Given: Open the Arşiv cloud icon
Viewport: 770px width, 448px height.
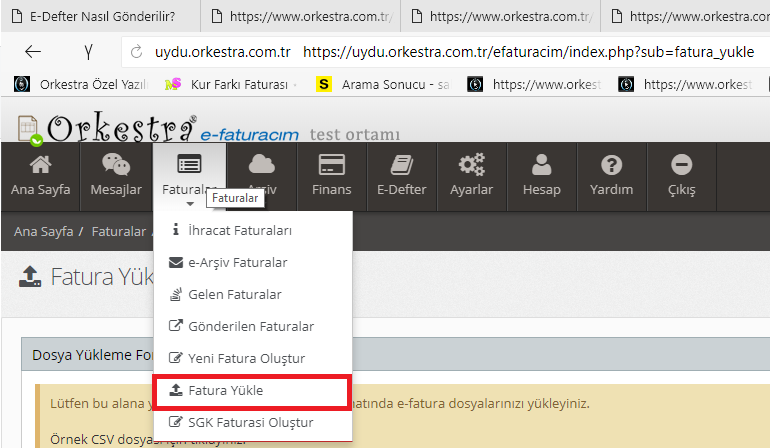Looking at the screenshot, I should point(262,165).
